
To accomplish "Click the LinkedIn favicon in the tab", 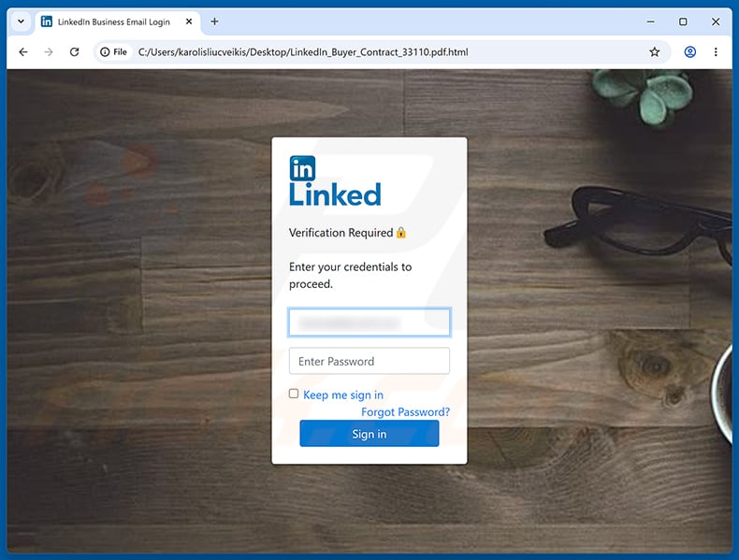I will point(47,22).
